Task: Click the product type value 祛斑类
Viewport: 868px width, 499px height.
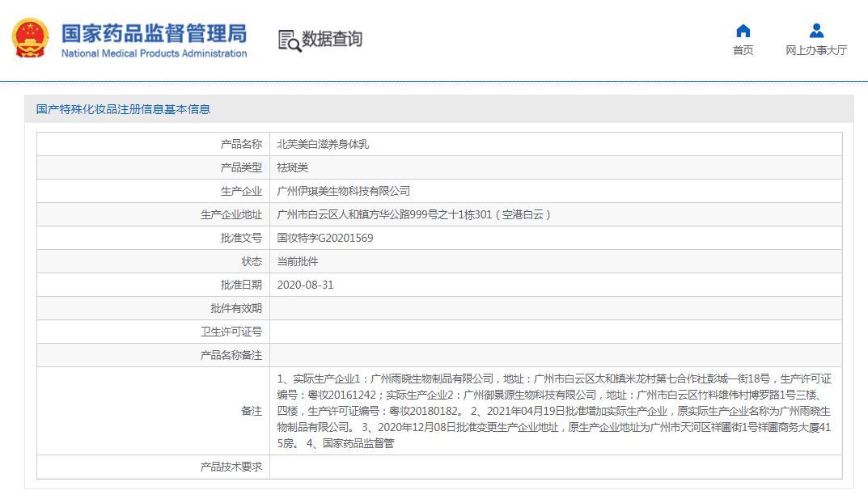Action: [293, 167]
